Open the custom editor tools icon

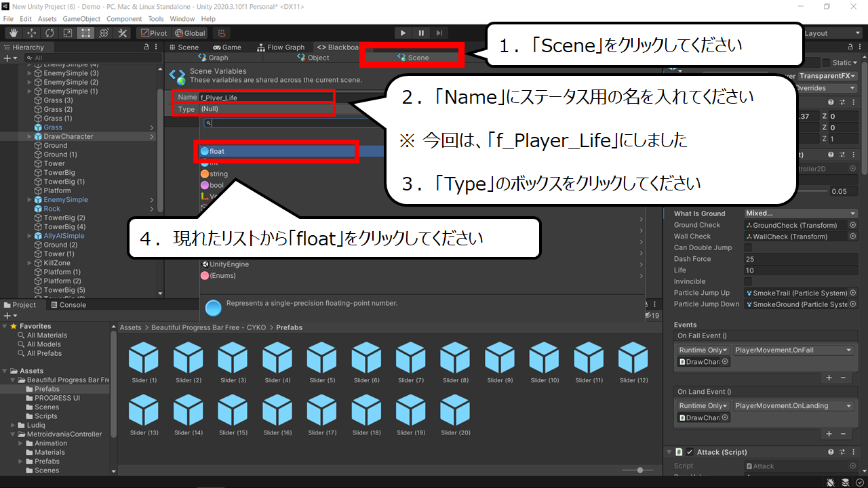123,33
